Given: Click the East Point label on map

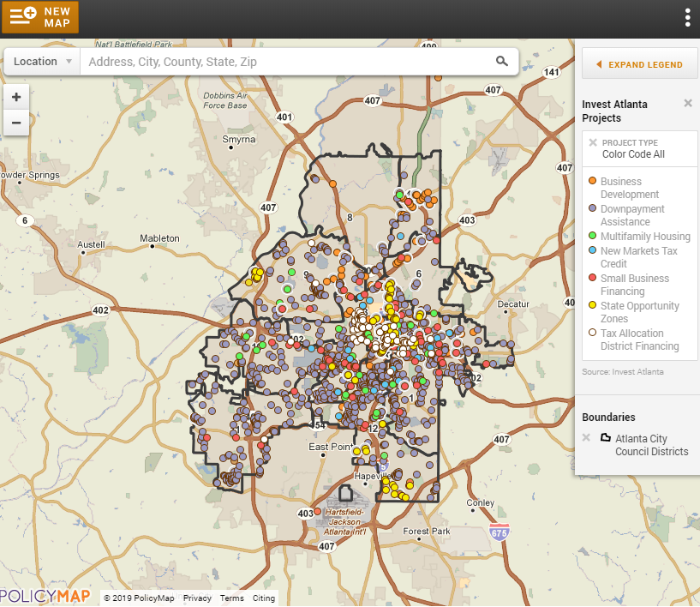Looking at the screenshot, I should (x=330, y=447).
